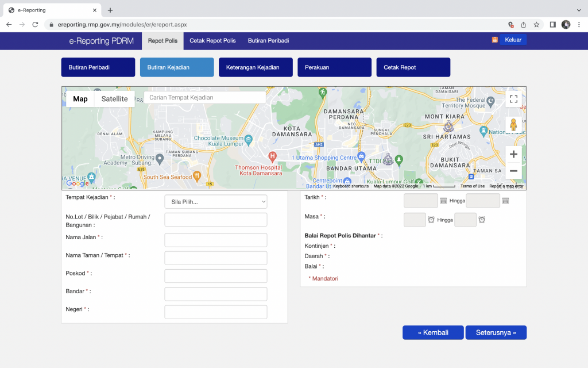Go to the Butiran Peribadi step button

click(x=98, y=67)
